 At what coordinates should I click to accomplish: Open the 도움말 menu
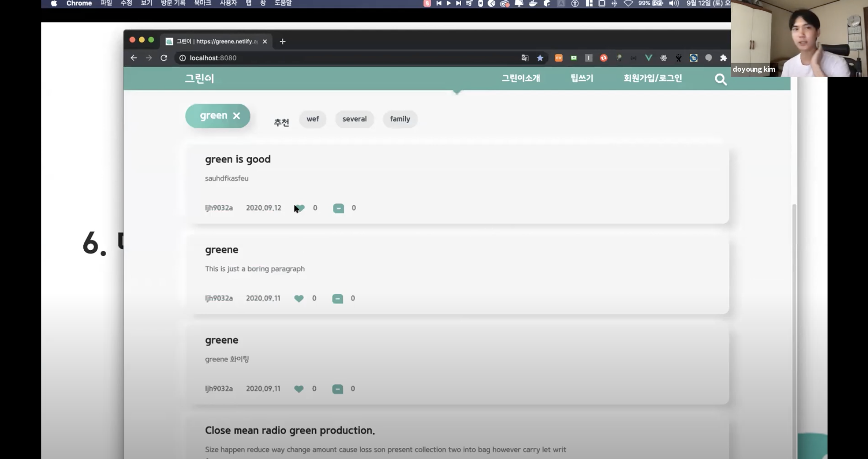[283, 3]
